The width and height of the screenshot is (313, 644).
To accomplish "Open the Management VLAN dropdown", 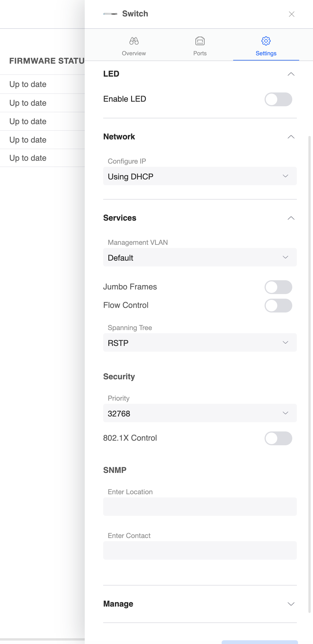I will pos(200,257).
